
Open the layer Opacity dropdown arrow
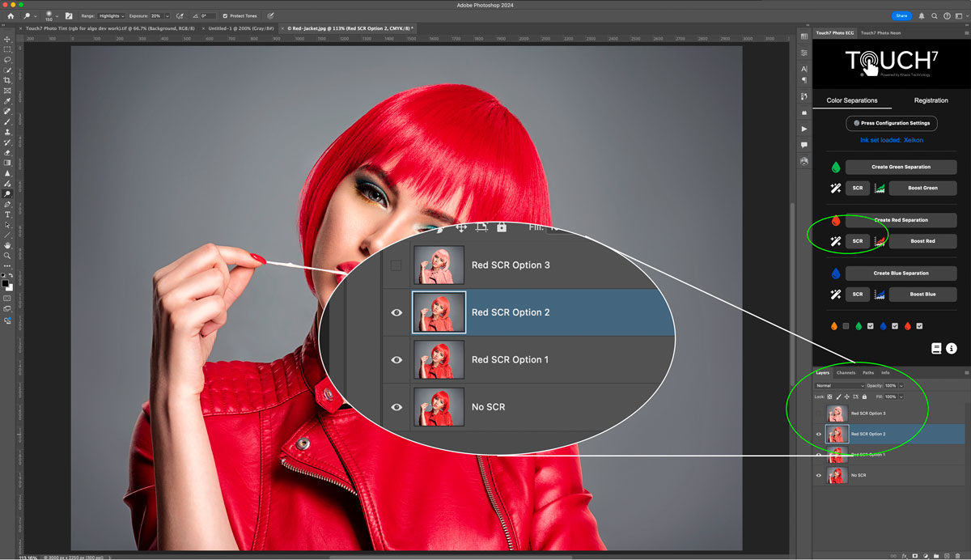901,385
